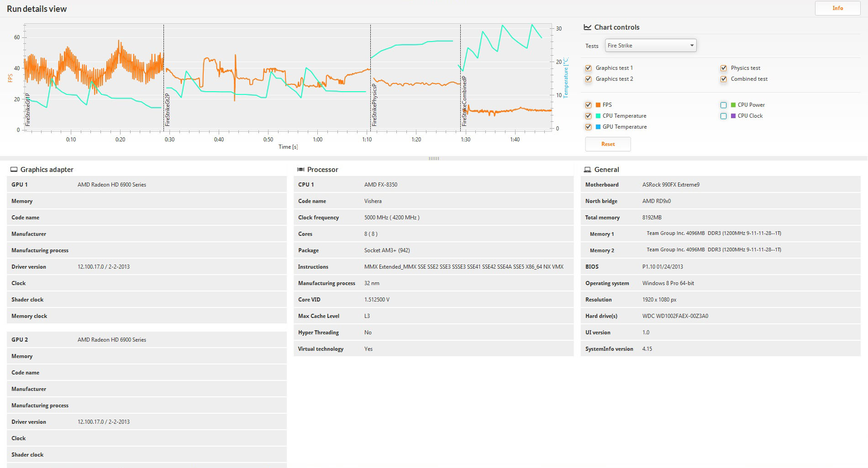Click the 8192MB total memory value

pyautogui.click(x=652, y=218)
